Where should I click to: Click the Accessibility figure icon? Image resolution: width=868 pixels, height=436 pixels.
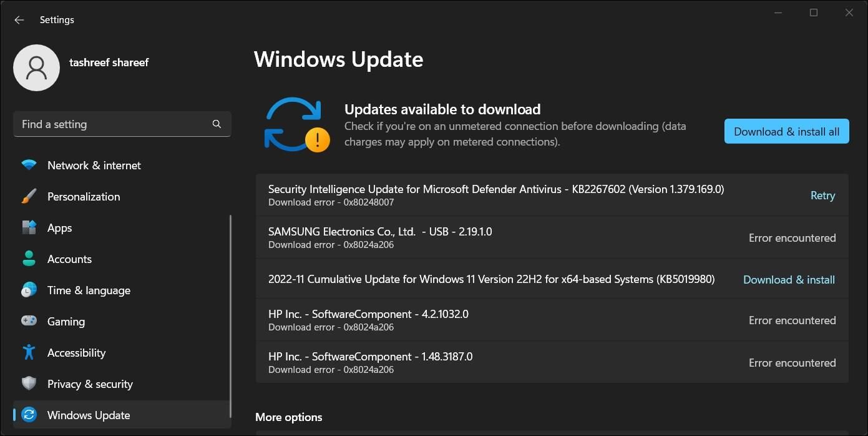pyautogui.click(x=29, y=352)
